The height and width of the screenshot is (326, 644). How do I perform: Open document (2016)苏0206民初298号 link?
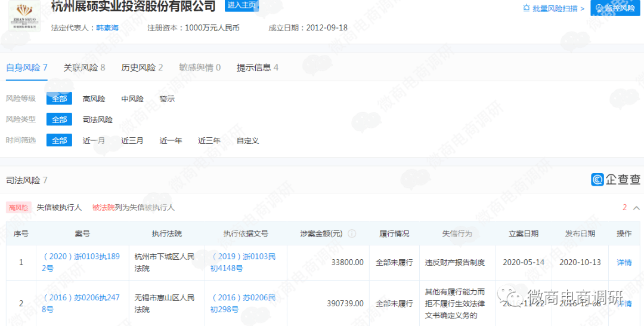pos(243,303)
